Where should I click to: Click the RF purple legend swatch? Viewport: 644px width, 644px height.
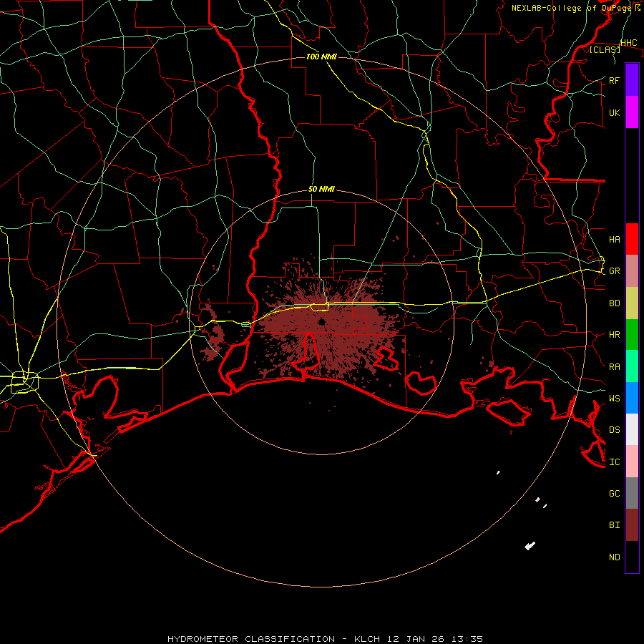click(x=632, y=80)
